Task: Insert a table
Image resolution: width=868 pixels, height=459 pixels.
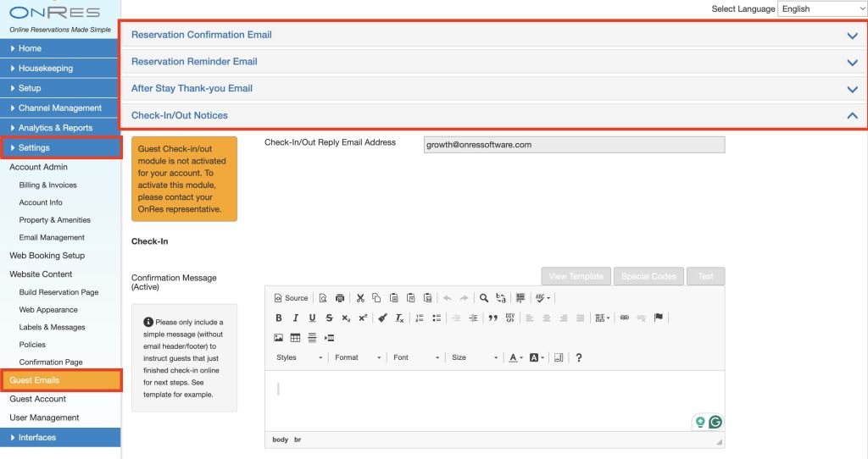Action: click(296, 338)
